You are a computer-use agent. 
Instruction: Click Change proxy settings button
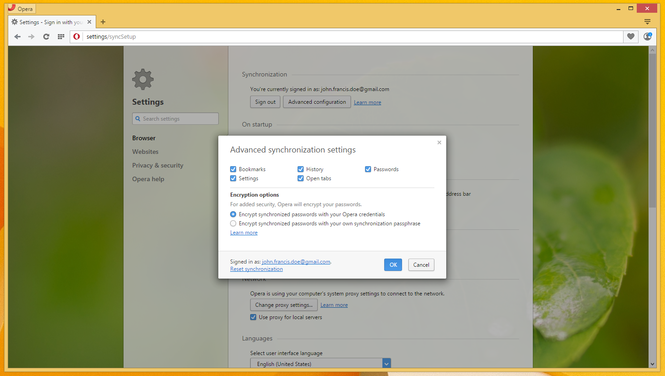pos(284,305)
